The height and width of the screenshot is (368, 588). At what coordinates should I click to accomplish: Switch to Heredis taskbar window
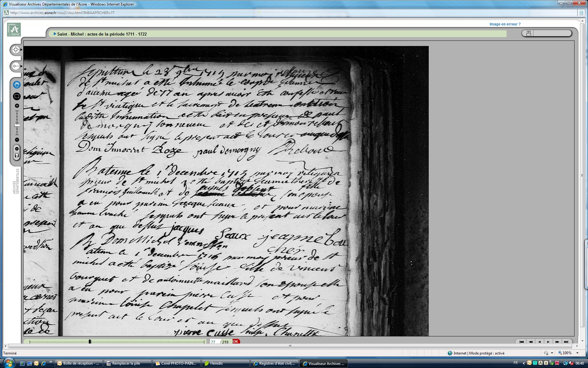(225, 363)
